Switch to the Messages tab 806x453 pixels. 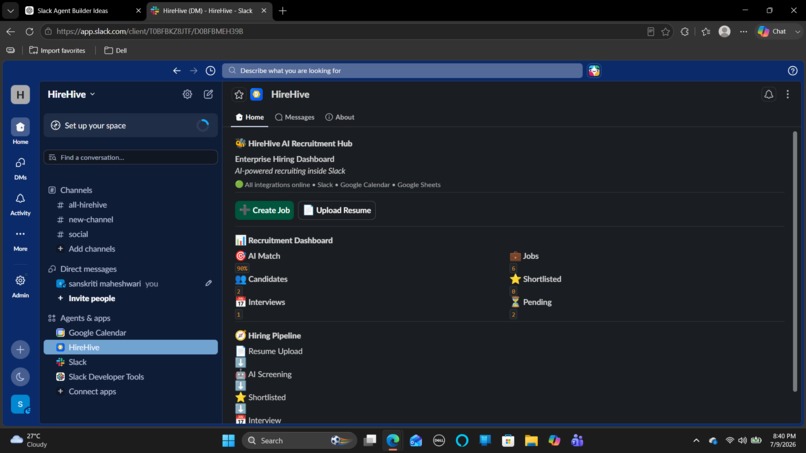point(295,117)
